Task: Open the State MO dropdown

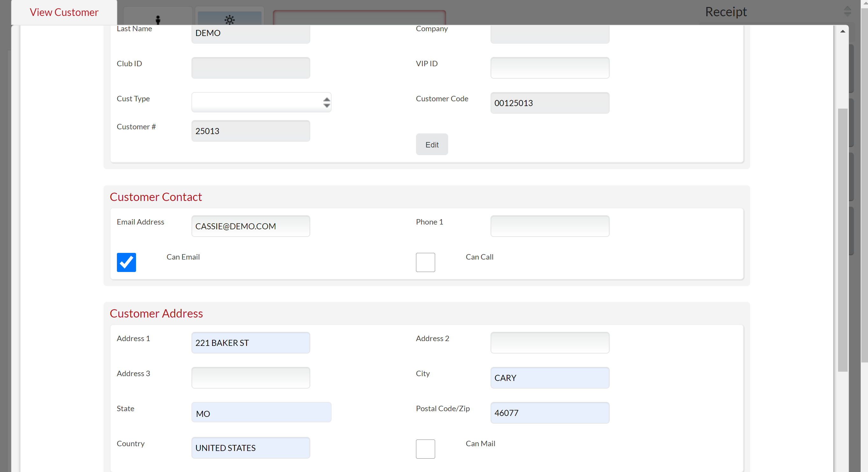Action: point(261,412)
